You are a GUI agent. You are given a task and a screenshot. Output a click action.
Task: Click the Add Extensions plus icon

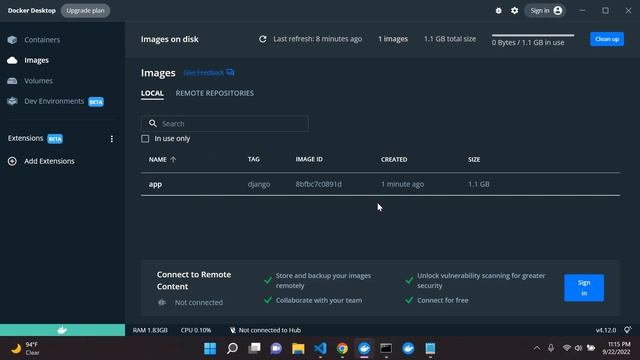click(12, 161)
